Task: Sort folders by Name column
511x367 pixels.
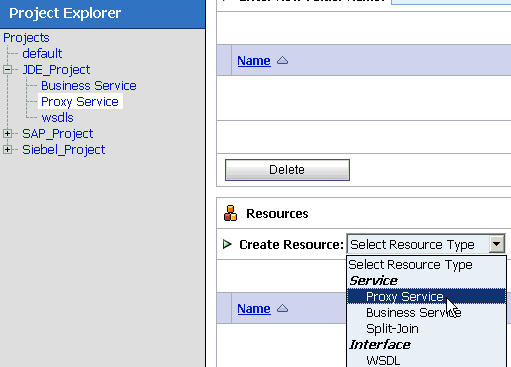Action: coord(254,61)
